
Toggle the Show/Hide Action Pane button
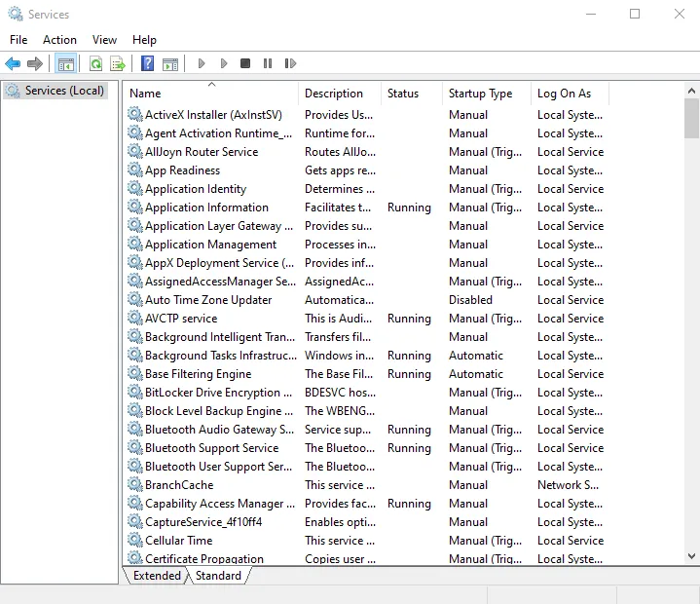pos(170,64)
